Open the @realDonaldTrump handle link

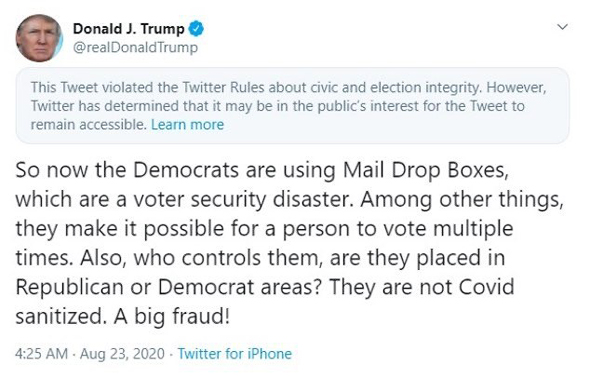click(x=135, y=48)
